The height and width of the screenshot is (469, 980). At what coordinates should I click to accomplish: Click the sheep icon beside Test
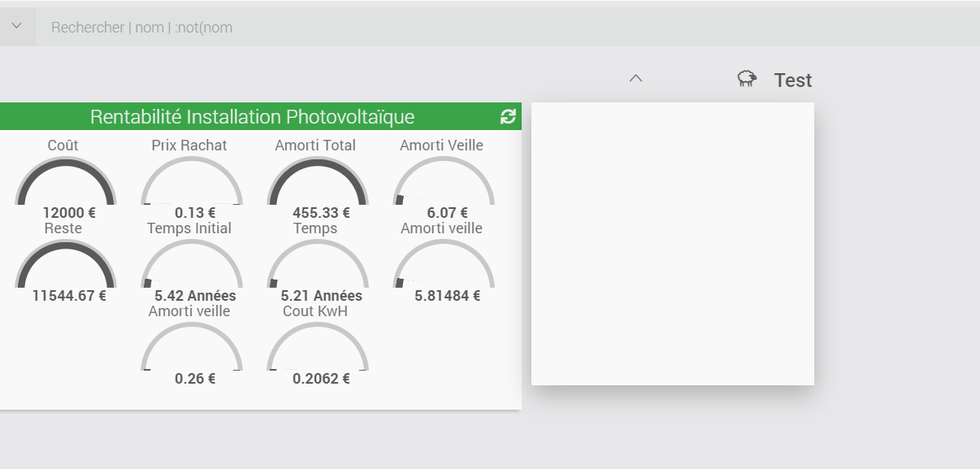point(747,79)
